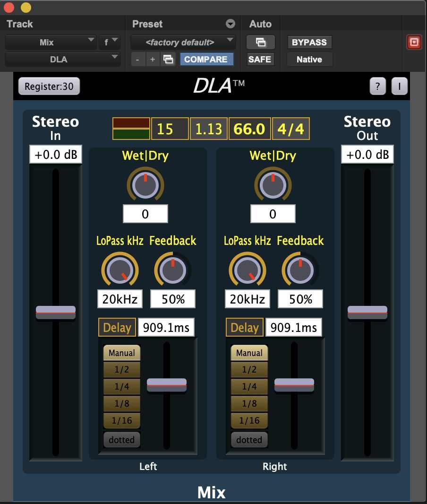
Task: Select Manual delay mode on Left channel
Action: (x=122, y=353)
